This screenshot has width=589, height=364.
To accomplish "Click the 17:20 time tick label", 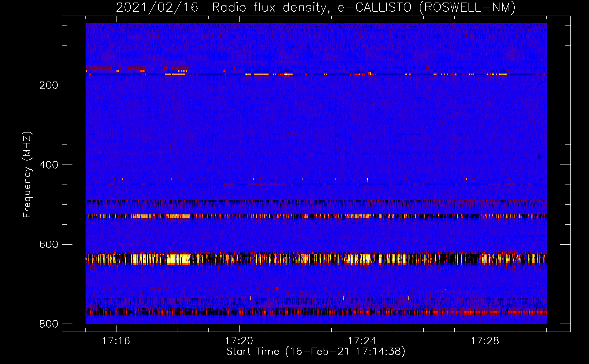I will 239,341.
